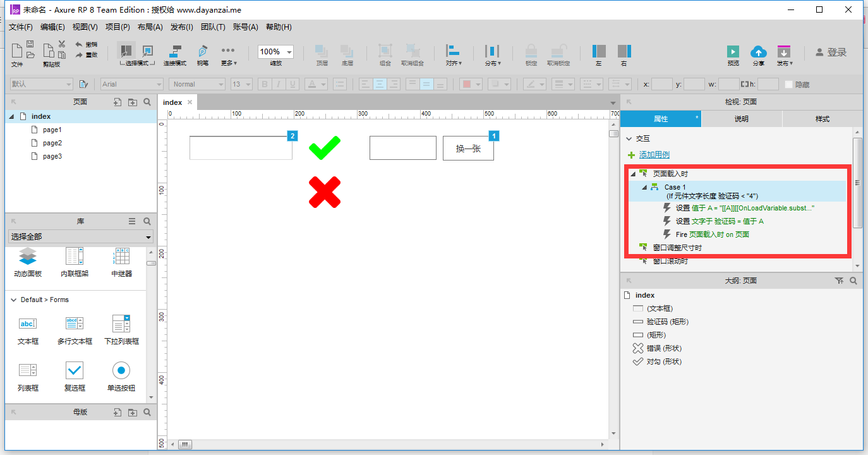Toggle bold formatting button
Screen dimensions: 868x455
265,84
